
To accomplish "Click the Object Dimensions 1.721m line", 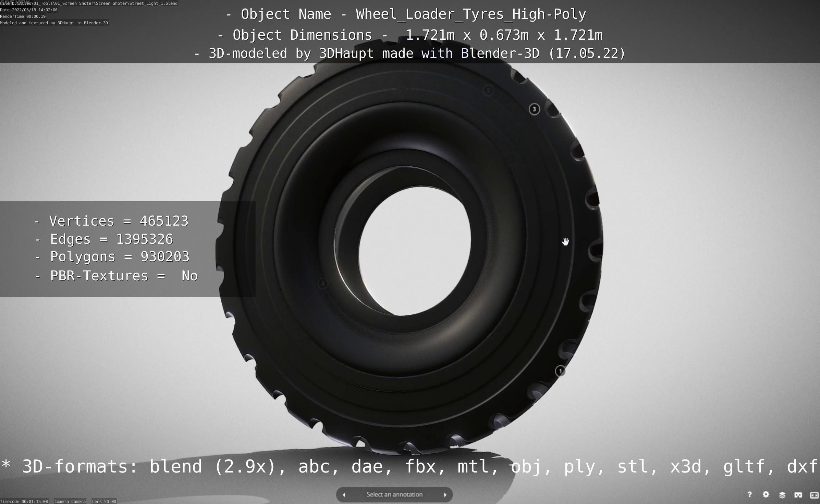I will point(410,35).
